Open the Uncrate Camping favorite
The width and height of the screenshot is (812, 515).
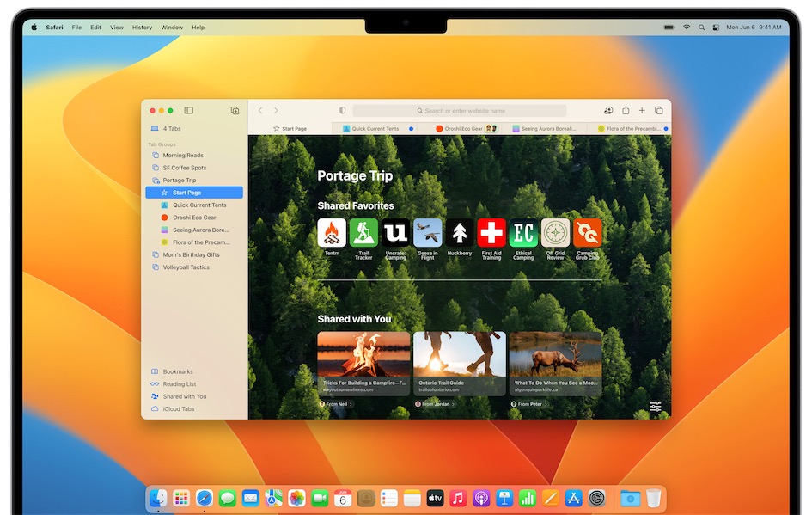coord(395,233)
